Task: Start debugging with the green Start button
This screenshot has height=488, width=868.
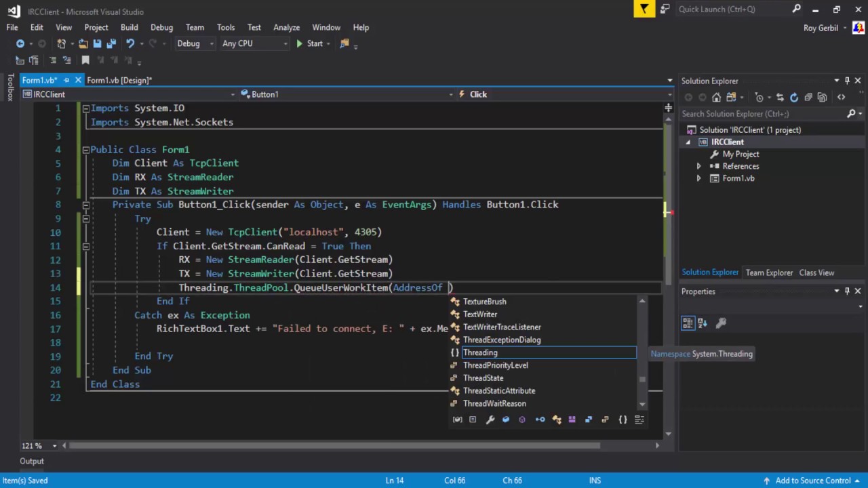Action: point(309,43)
